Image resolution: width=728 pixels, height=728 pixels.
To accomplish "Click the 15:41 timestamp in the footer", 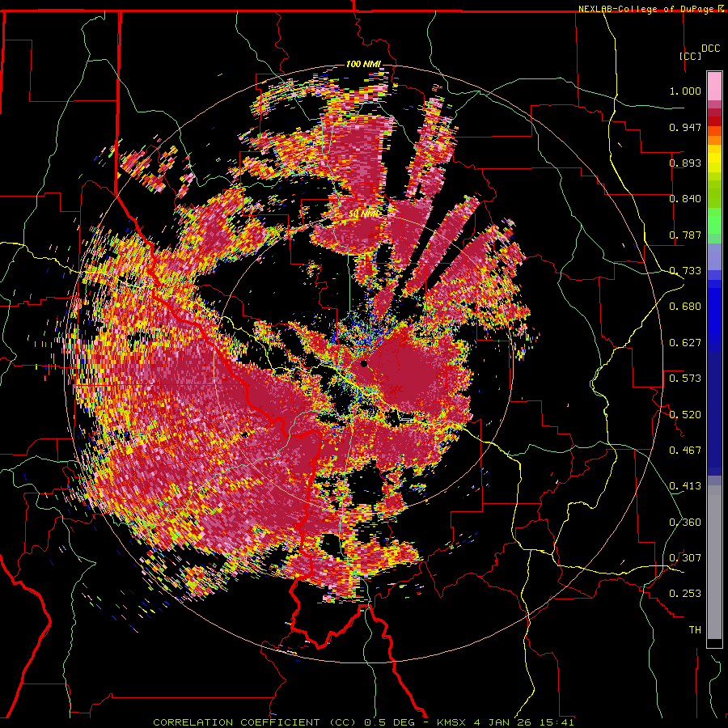I will 557,722.
